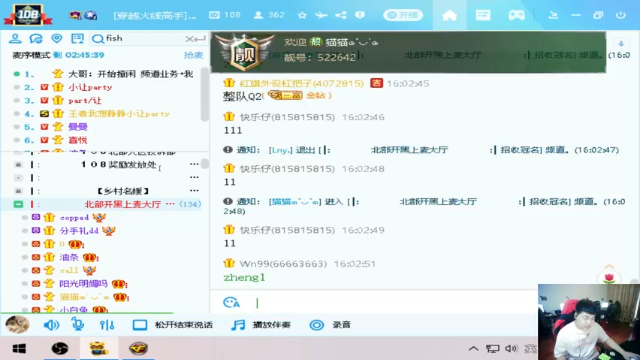Open the download tray icon in title bar
This screenshot has height=360, width=640.
click(x=553, y=16)
